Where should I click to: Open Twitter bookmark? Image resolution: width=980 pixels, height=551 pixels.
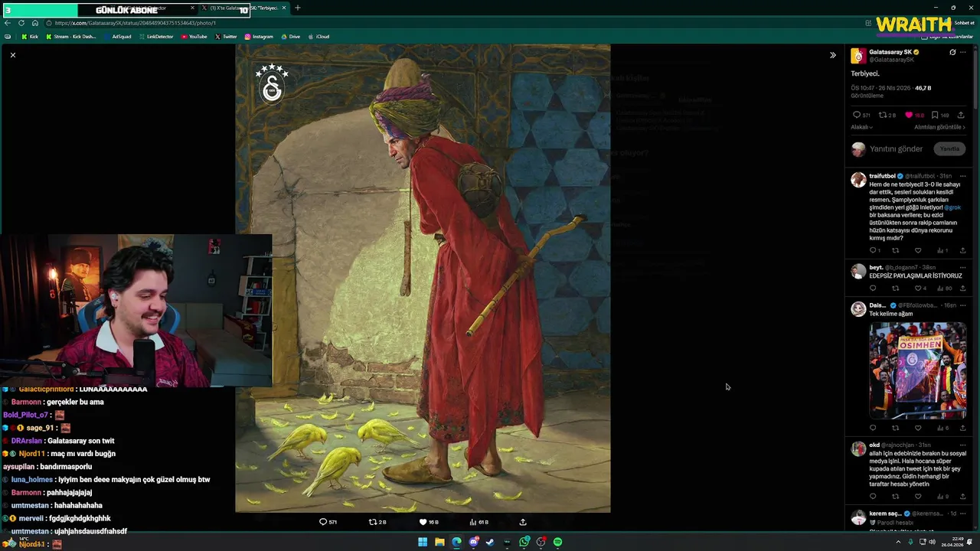point(226,37)
